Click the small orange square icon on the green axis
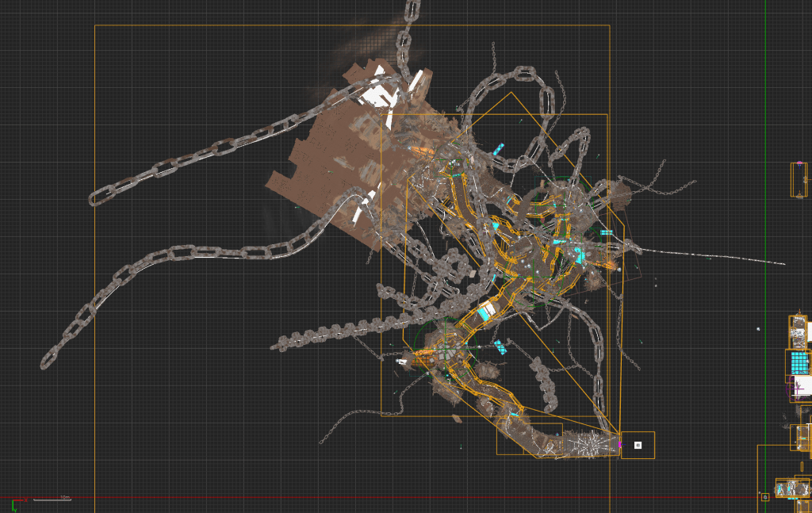The image size is (812, 513). coord(764,497)
